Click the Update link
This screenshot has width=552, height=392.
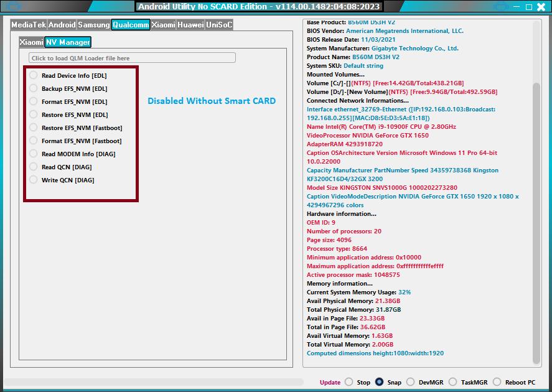click(330, 382)
